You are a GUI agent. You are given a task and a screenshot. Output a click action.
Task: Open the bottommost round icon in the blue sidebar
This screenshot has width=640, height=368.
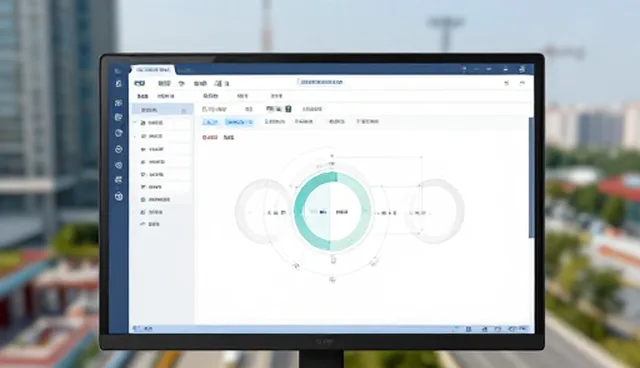(119, 197)
